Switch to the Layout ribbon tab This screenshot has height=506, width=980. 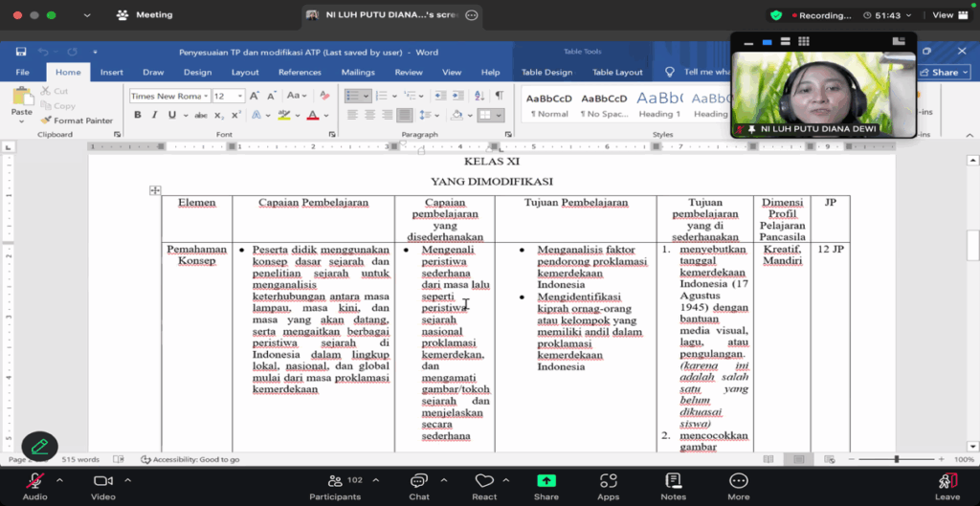[x=245, y=73]
